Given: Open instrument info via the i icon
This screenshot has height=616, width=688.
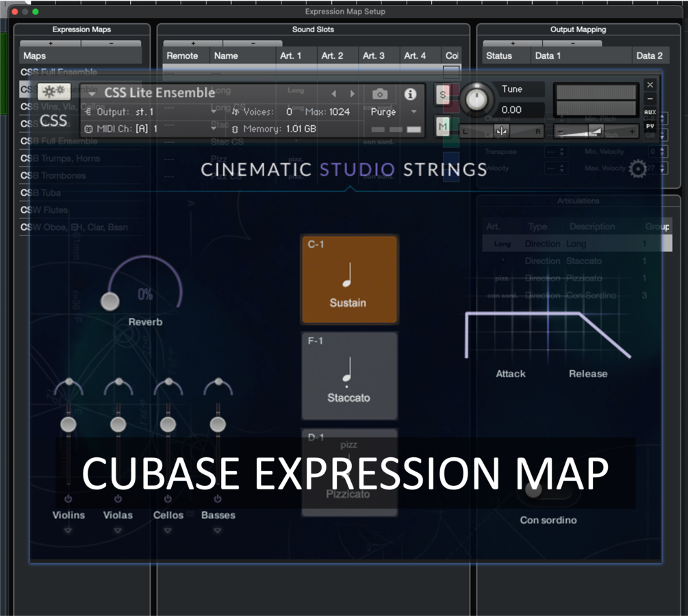Looking at the screenshot, I should click(x=409, y=94).
